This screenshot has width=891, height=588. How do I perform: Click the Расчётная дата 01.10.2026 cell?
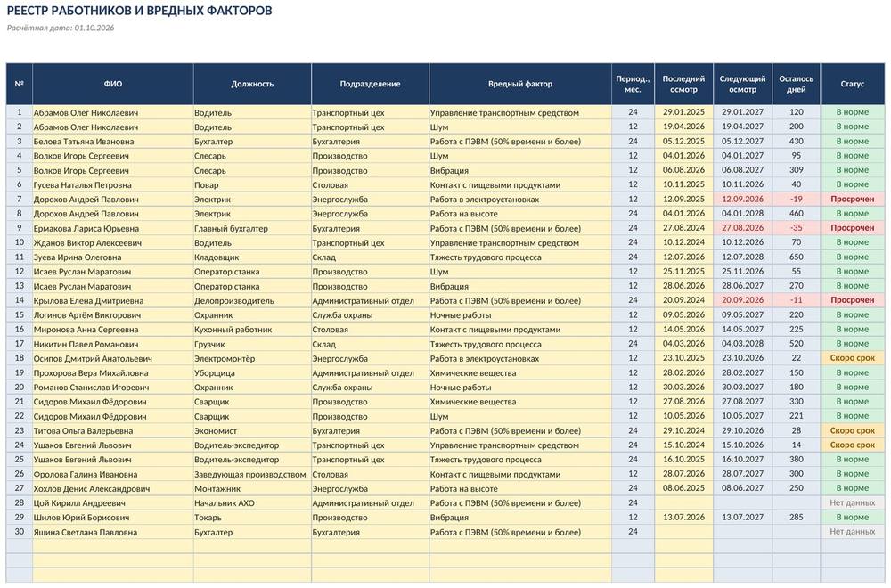(x=61, y=28)
